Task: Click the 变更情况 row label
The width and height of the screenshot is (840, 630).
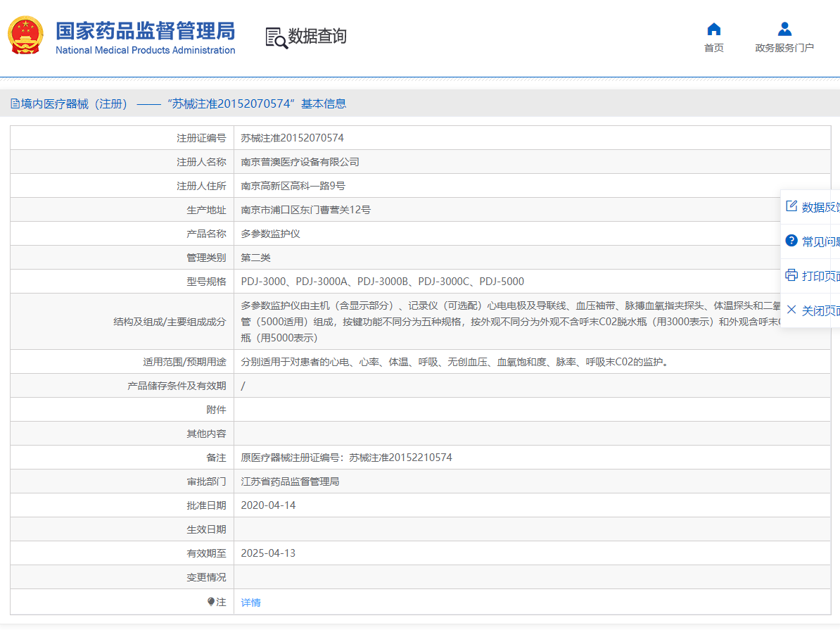Action: click(206, 577)
